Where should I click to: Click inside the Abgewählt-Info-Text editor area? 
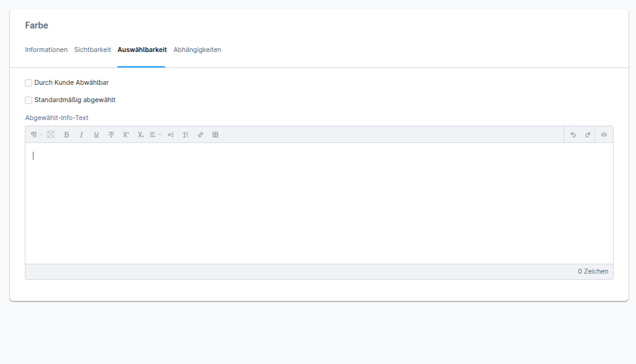click(319, 203)
